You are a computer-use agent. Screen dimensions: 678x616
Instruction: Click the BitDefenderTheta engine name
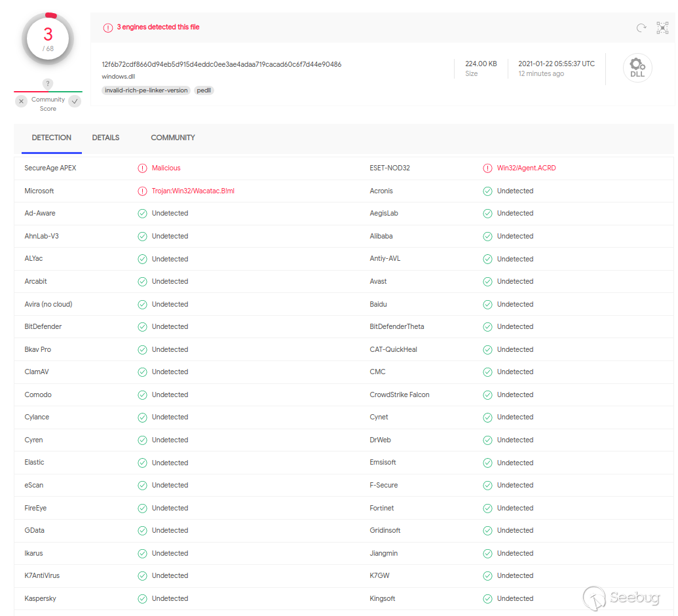click(396, 326)
